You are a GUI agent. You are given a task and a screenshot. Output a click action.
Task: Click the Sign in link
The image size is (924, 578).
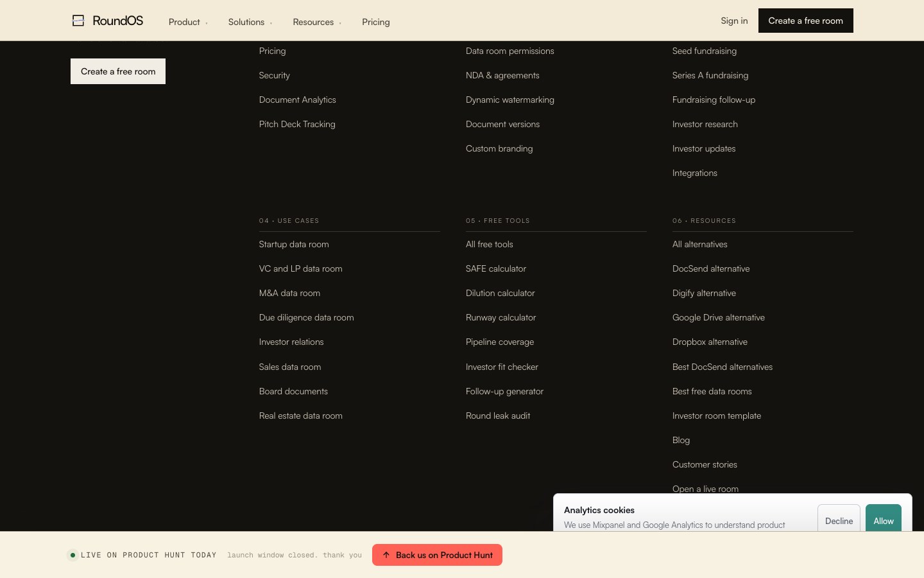pyautogui.click(x=734, y=21)
